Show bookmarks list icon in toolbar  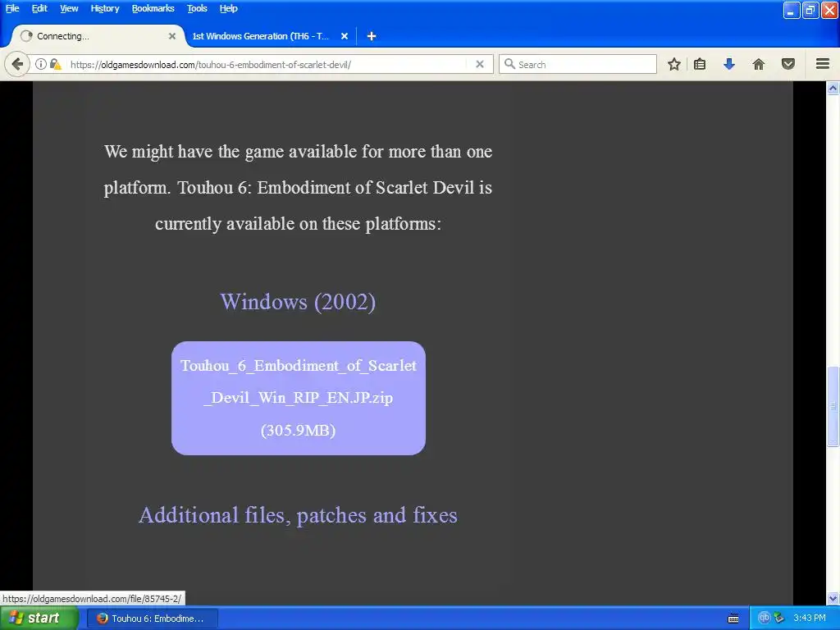click(x=700, y=64)
